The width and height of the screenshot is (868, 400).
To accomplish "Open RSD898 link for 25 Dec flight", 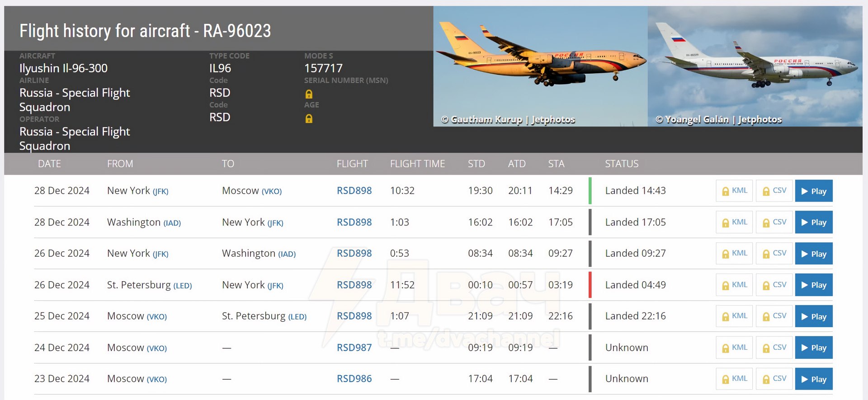I will point(354,316).
